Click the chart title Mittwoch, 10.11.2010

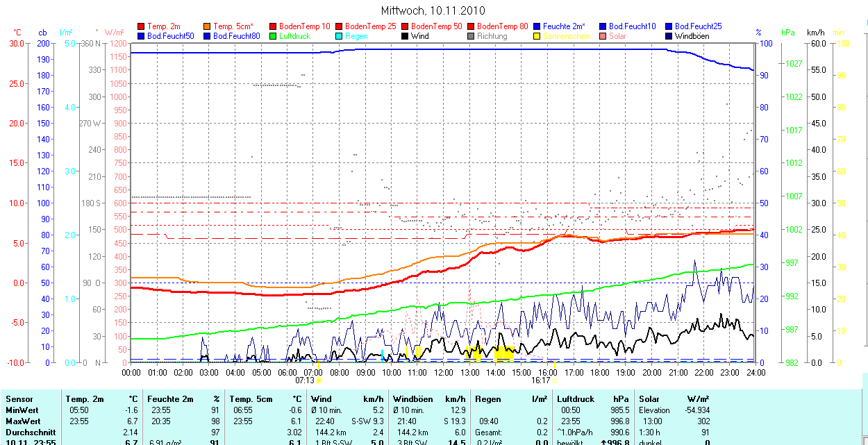433,10
